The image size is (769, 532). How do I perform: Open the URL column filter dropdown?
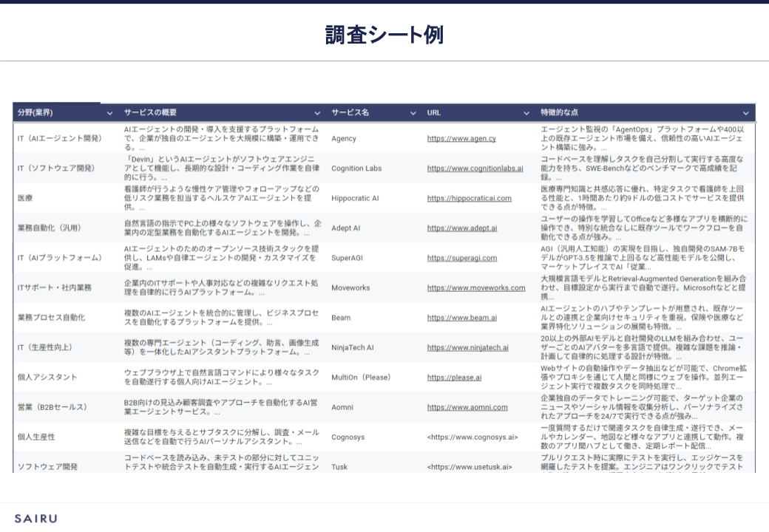526,113
